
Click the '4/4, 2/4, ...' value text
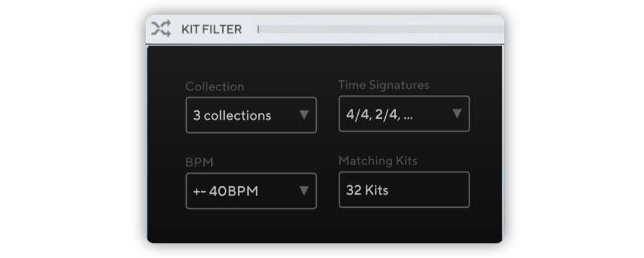point(379,114)
